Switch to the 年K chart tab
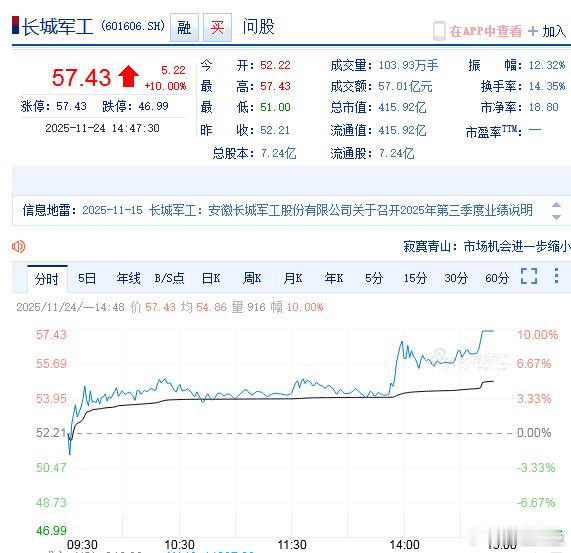This screenshot has width=571, height=553. [x=334, y=279]
